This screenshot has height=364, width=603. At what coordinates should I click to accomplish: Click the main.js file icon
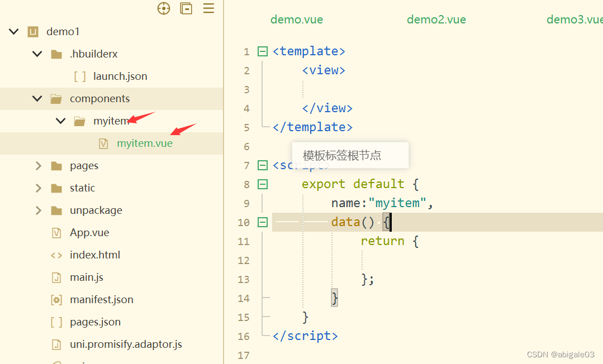(x=56, y=277)
